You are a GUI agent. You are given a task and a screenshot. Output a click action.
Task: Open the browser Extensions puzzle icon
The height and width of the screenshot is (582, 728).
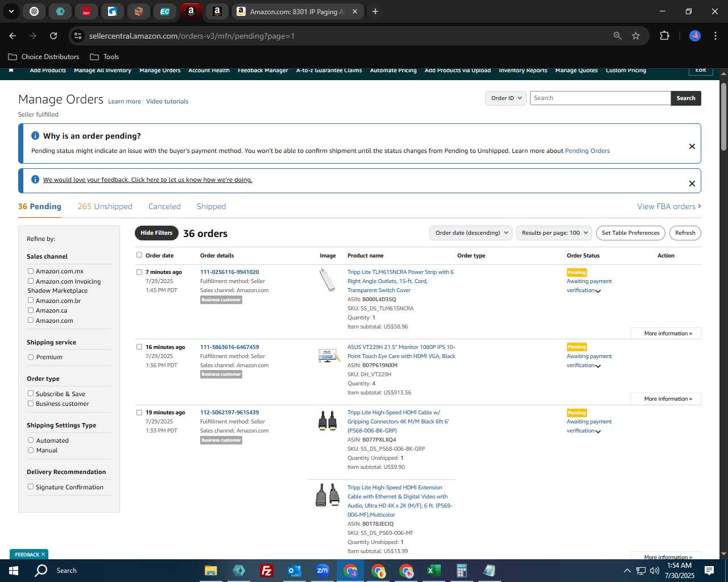pos(664,36)
